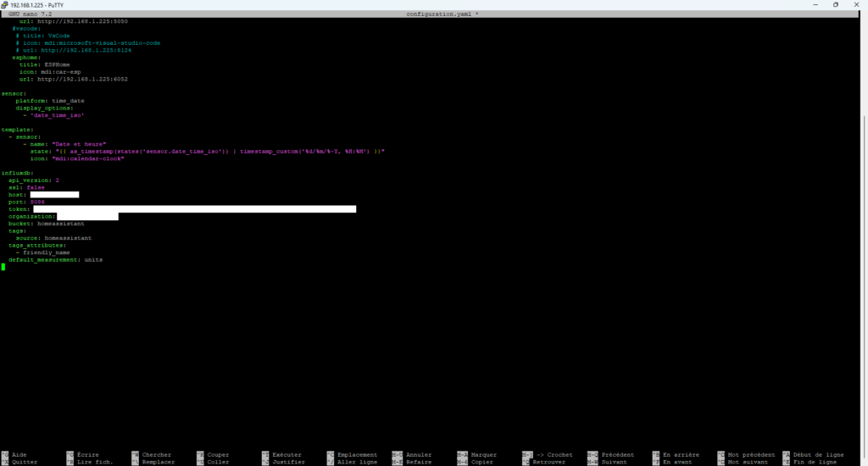Click the url line ending in 5050

click(74, 21)
